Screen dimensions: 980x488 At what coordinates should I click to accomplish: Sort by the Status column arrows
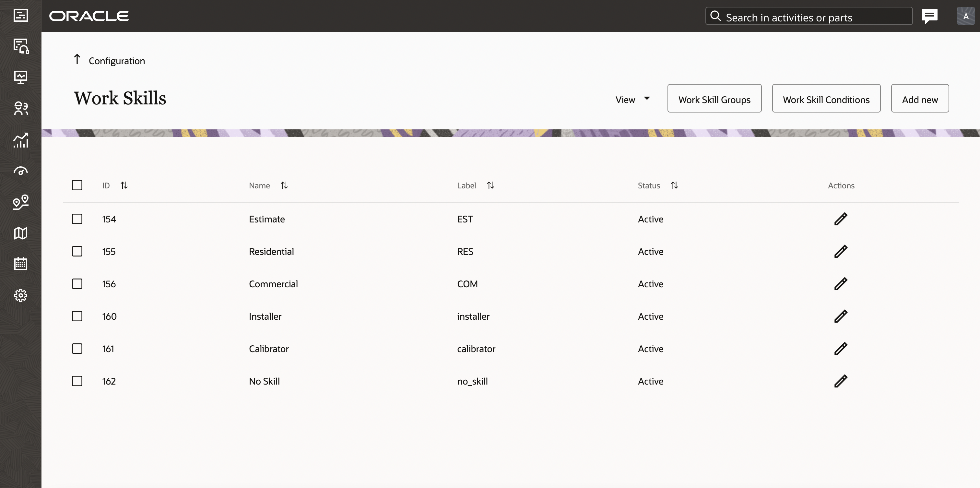[674, 185]
